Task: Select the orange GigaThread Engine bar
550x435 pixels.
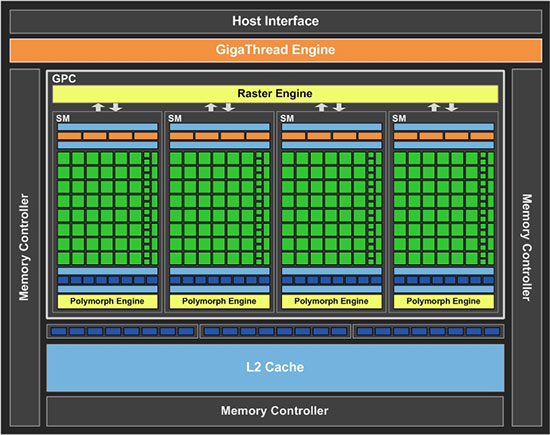Action: coord(276,50)
